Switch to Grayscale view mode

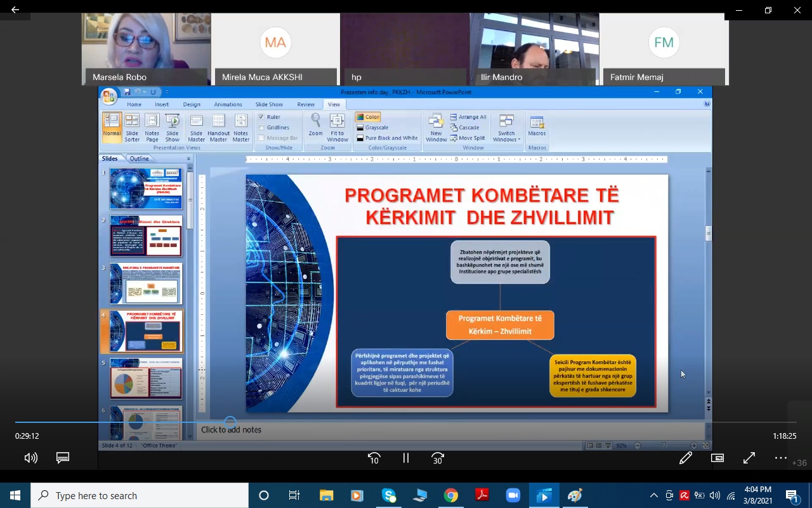[372, 128]
